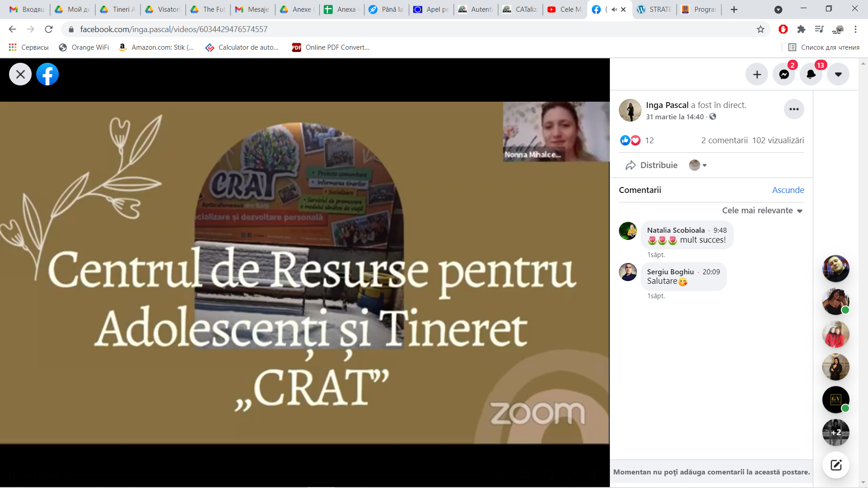This screenshot has height=488, width=868.
Task: Mute the video tab speaker icon
Action: [613, 9]
